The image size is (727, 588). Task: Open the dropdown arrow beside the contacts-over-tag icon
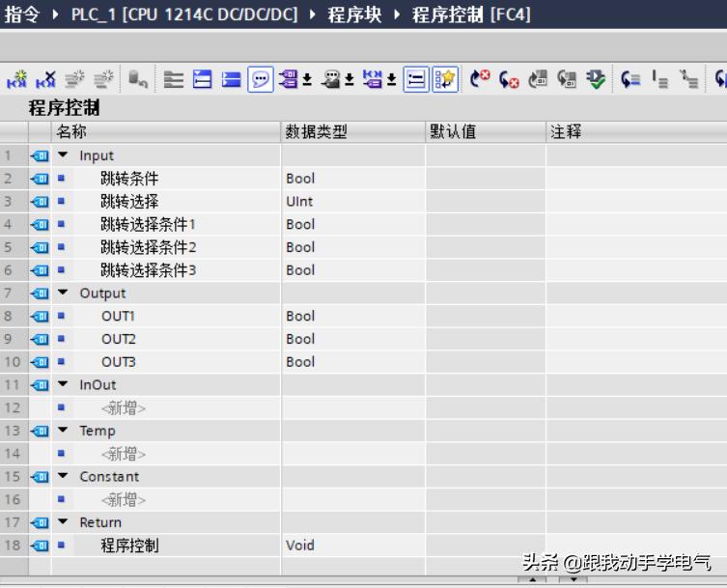[392, 80]
